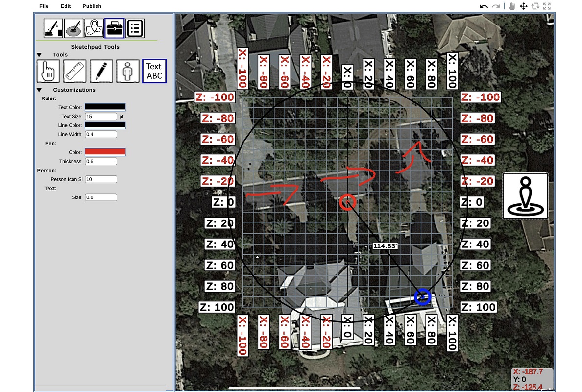582x392 pixels.
Task: Click the 114.83' measurement label
Action: coord(385,246)
